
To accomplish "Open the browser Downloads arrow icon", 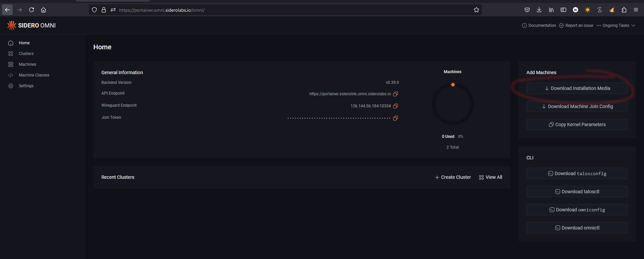I will point(539,10).
